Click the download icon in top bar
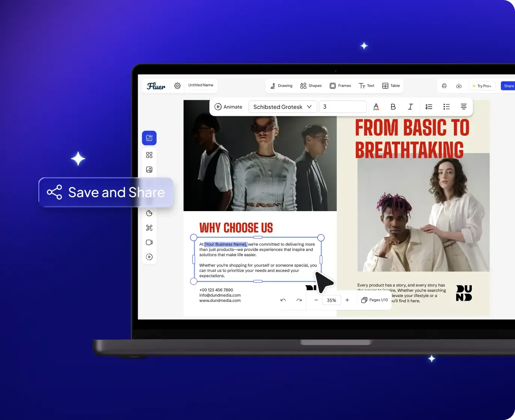 (x=459, y=85)
